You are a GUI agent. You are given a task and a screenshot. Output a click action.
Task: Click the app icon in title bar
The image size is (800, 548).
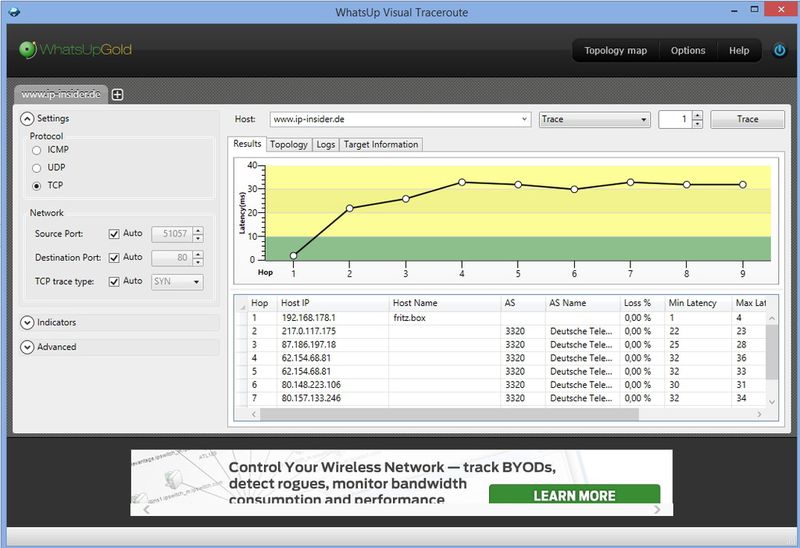(x=14, y=11)
